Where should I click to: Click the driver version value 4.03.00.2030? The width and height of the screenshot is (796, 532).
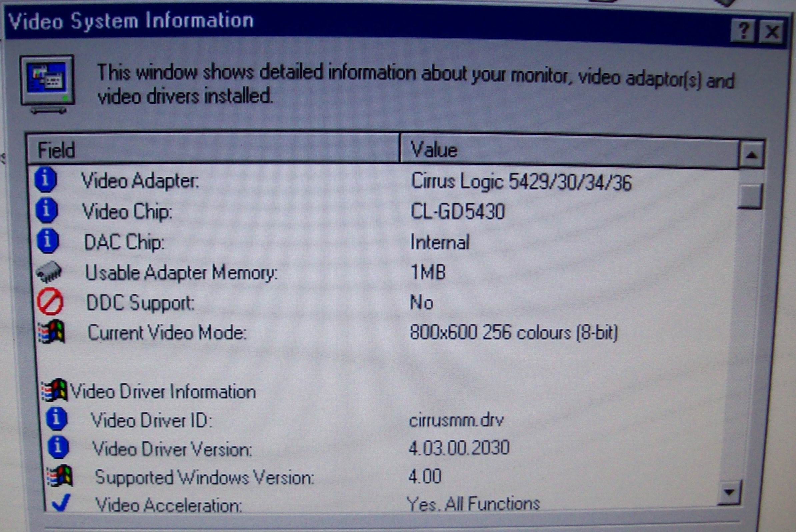point(459,448)
